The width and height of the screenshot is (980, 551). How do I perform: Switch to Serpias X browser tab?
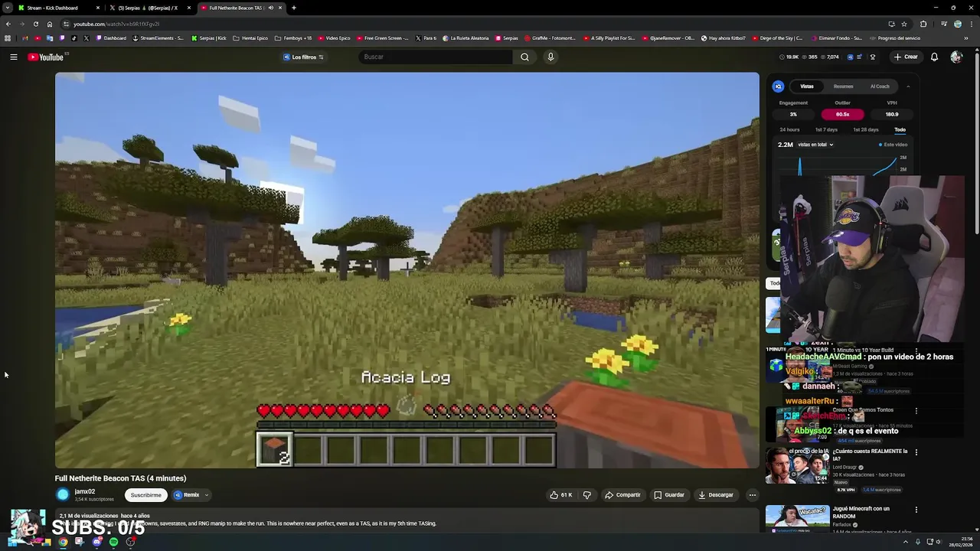click(x=149, y=8)
